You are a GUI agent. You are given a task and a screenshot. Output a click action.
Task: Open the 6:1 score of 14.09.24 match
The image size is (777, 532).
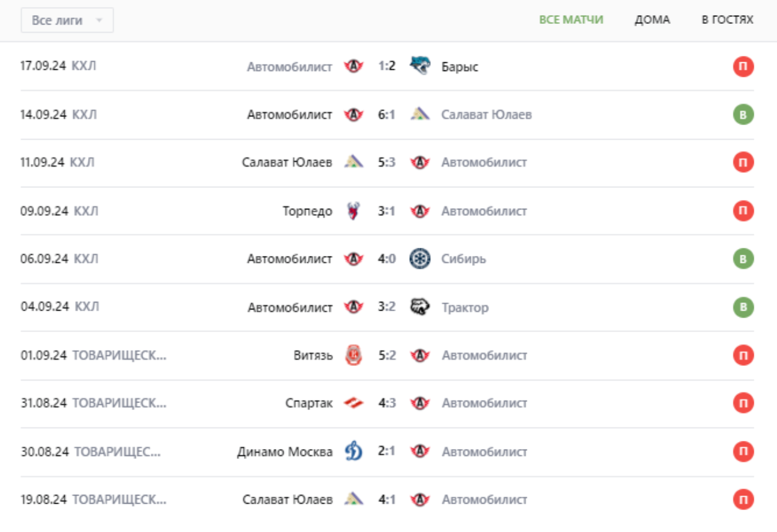(x=387, y=114)
